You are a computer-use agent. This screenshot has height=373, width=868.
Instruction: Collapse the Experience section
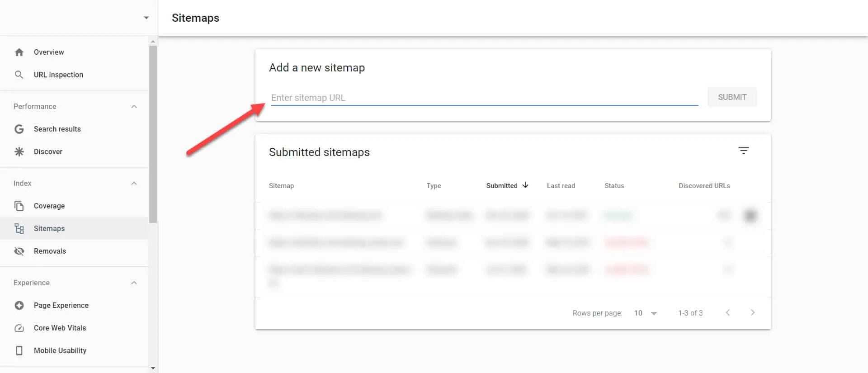pyautogui.click(x=134, y=283)
